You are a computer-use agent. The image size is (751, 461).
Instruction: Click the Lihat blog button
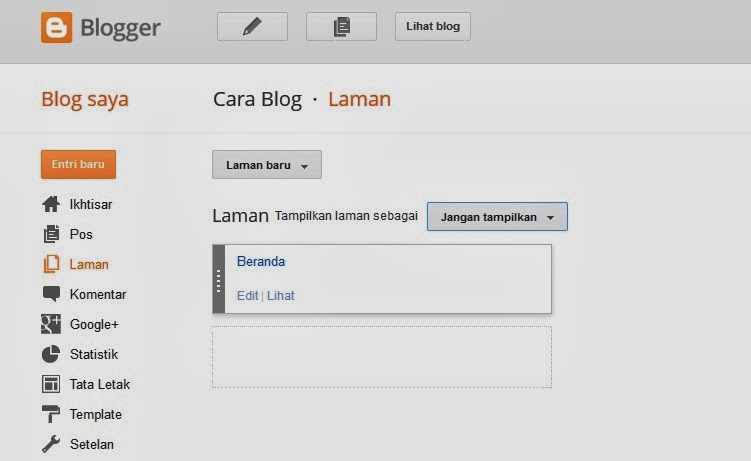pos(433,26)
